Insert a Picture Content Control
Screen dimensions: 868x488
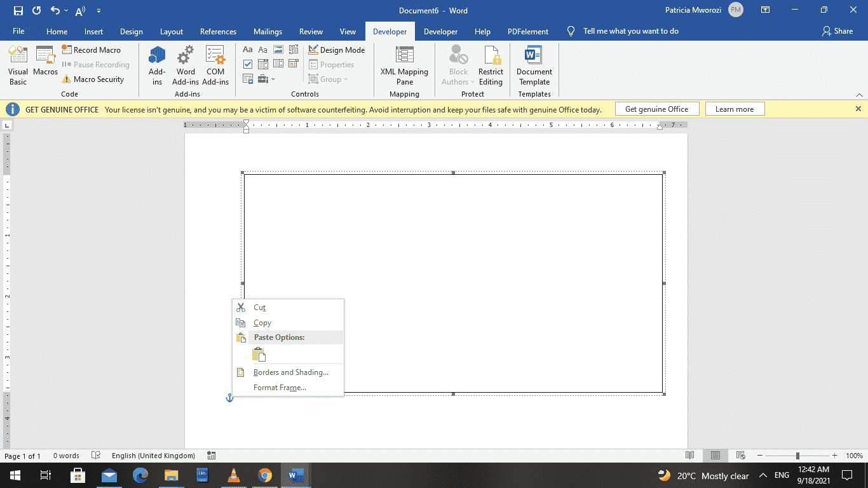coord(278,50)
